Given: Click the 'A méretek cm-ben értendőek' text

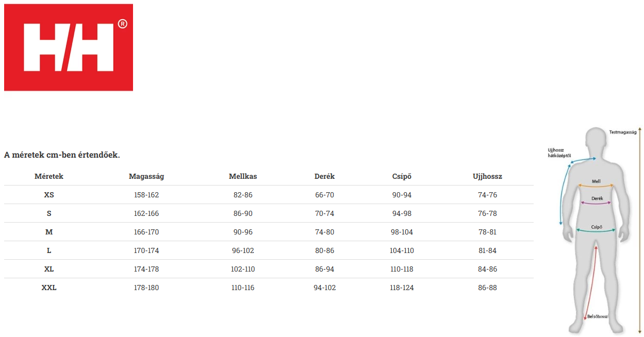Looking at the screenshot, I should tap(62, 155).
